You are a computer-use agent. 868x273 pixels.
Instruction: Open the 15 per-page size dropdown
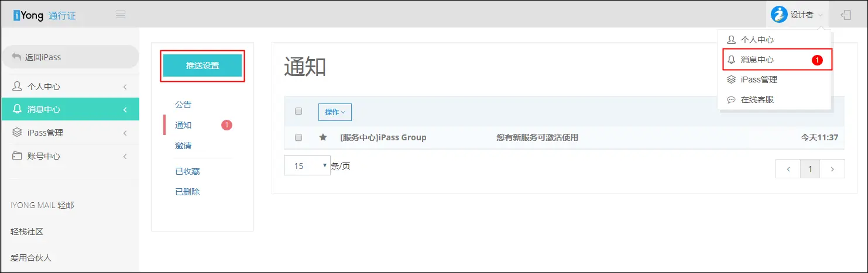coord(308,165)
